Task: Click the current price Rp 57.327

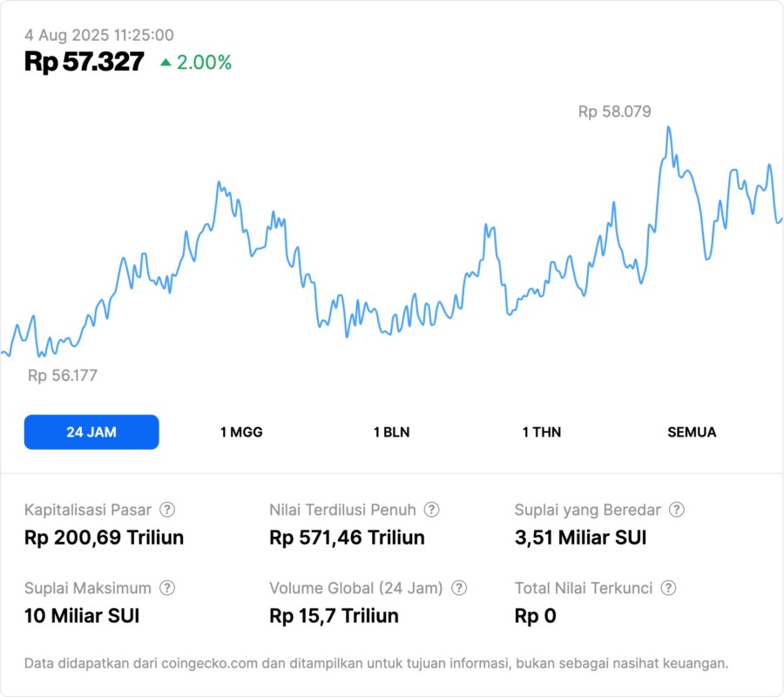Action: tap(84, 62)
